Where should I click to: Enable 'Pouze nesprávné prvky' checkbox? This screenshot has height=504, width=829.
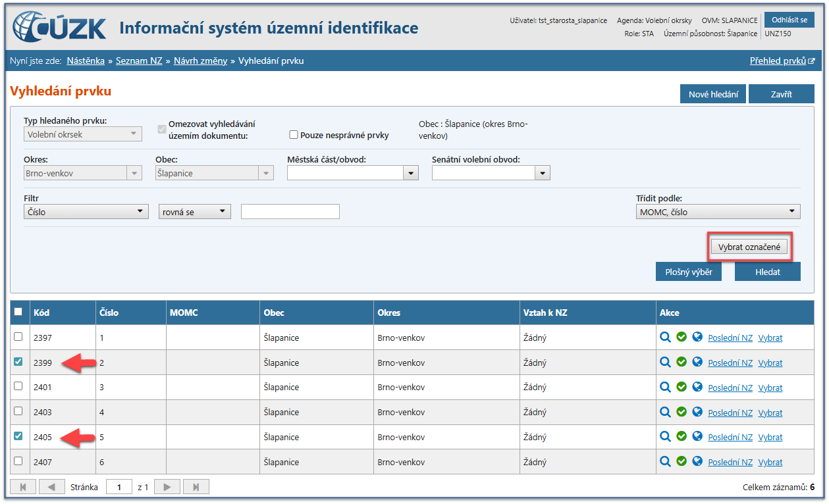click(294, 135)
